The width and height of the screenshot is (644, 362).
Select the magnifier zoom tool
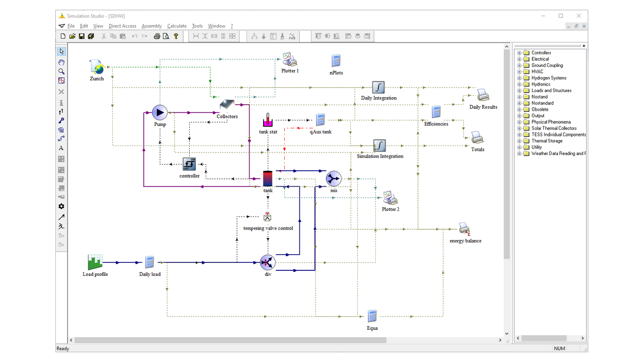(x=61, y=71)
